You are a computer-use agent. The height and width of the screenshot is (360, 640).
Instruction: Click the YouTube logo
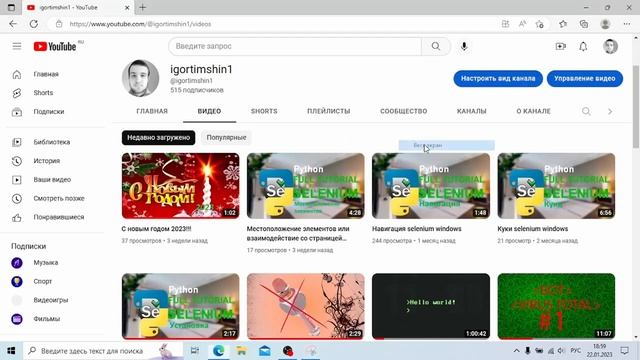coord(55,47)
